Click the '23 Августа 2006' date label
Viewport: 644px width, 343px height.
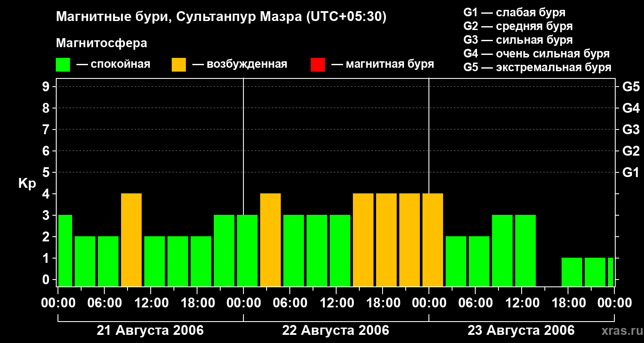click(521, 330)
